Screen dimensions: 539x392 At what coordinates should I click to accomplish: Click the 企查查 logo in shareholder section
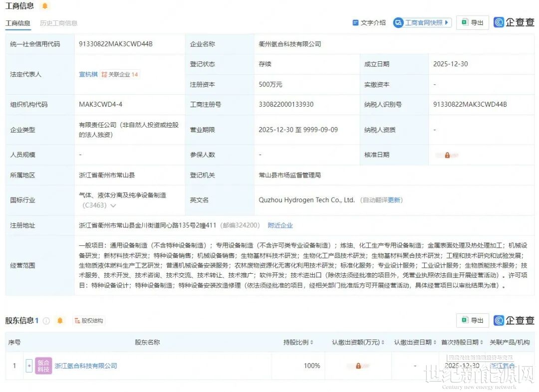click(514, 320)
